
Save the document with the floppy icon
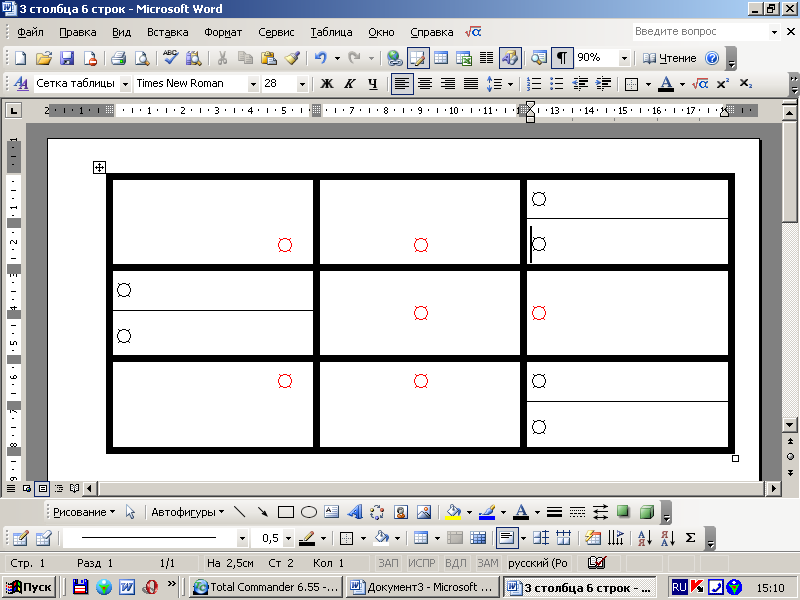(x=67, y=58)
